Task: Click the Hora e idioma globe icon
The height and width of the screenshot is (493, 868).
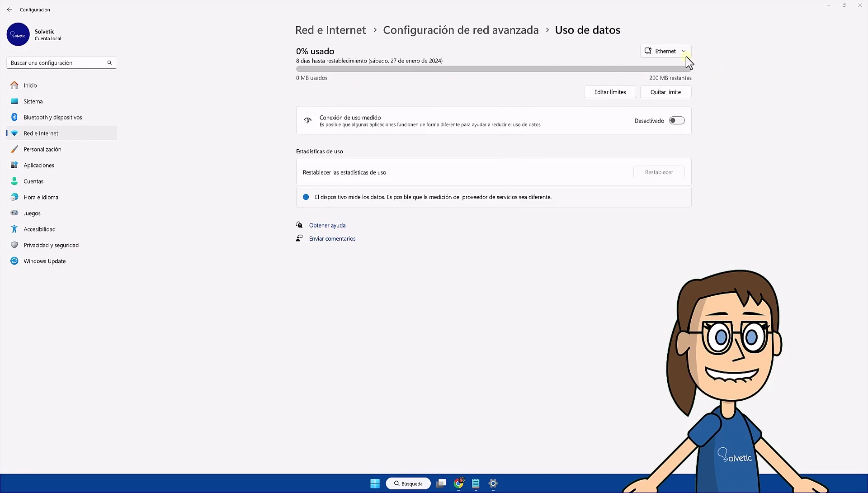Action: coord(14,197)
